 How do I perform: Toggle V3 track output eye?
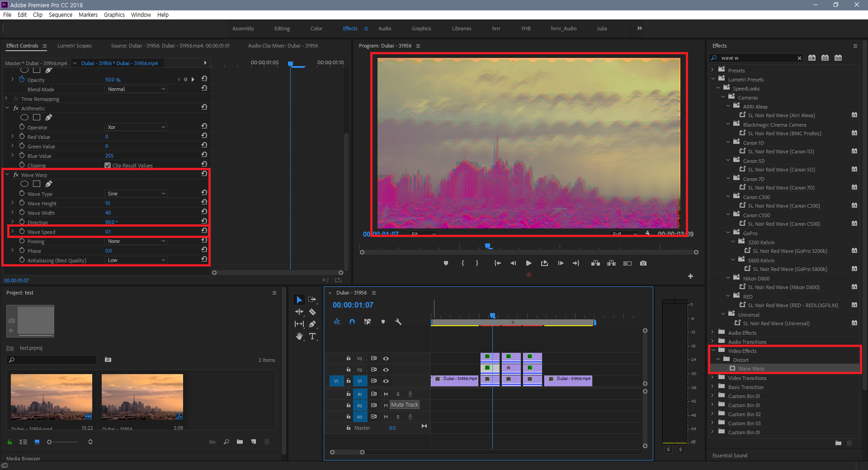(386, 358)
